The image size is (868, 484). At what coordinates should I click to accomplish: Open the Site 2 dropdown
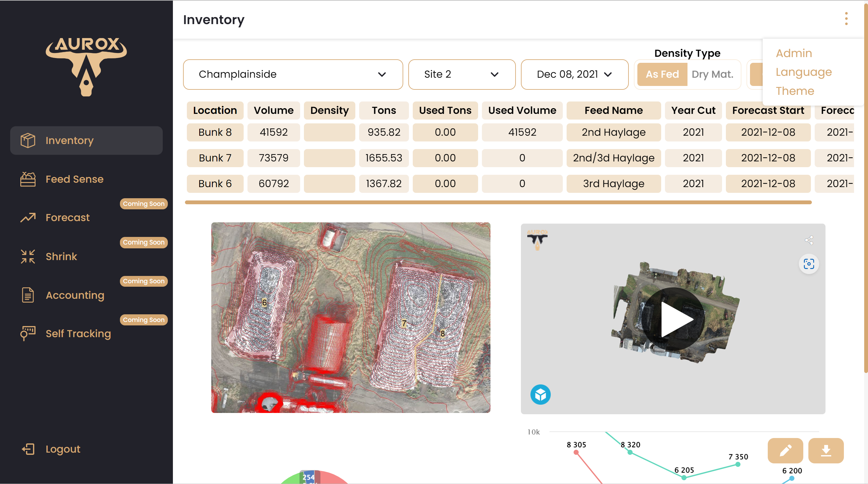point(462,75)
